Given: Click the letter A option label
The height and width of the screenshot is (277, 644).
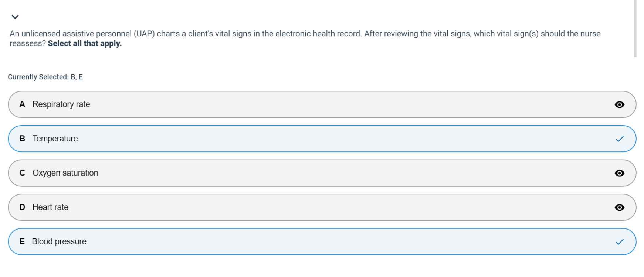Looking at the screenshot, I should point(22,104).
